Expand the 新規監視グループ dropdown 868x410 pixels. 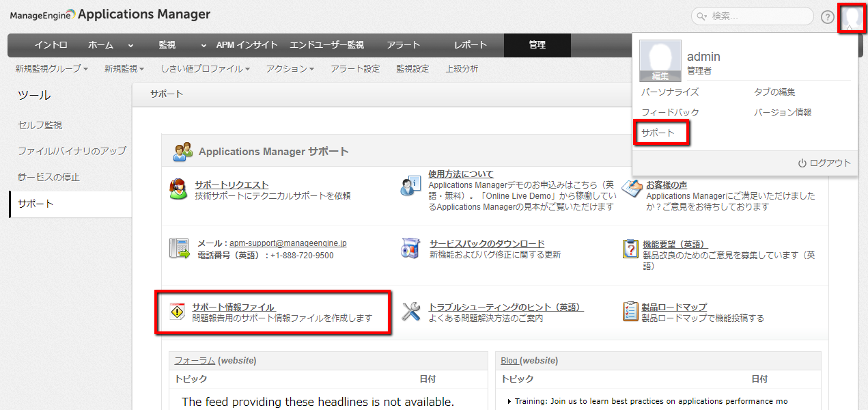point(52,69)
